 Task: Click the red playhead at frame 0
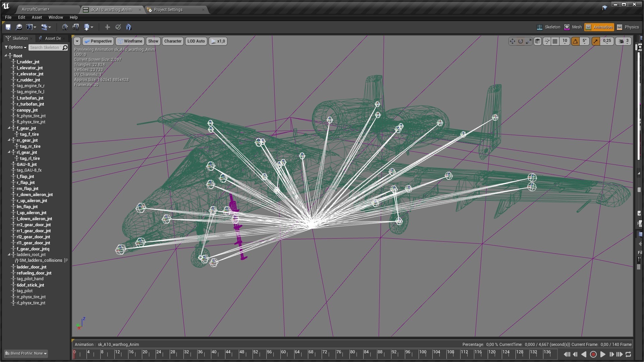click(x=74, y=354)
